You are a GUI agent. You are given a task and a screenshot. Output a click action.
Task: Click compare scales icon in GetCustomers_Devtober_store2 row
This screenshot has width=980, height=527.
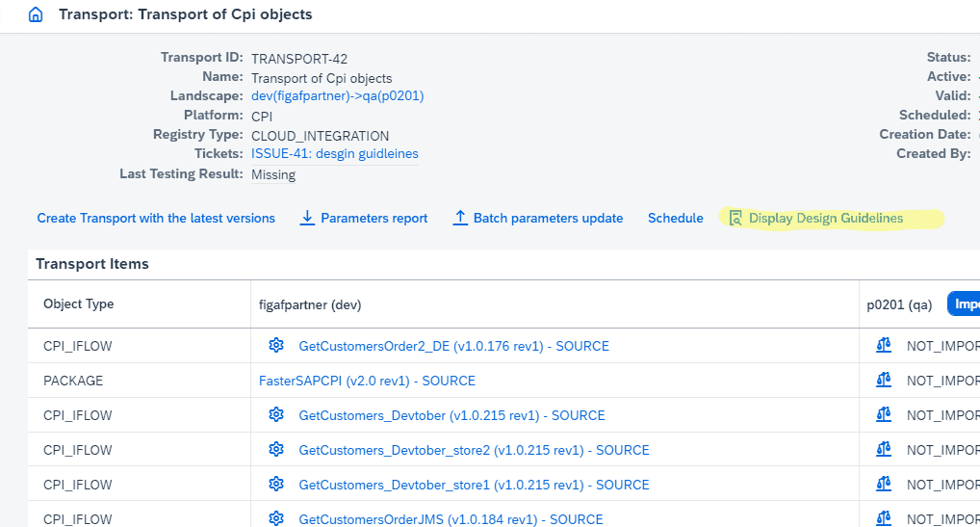(x=884, y=450)
